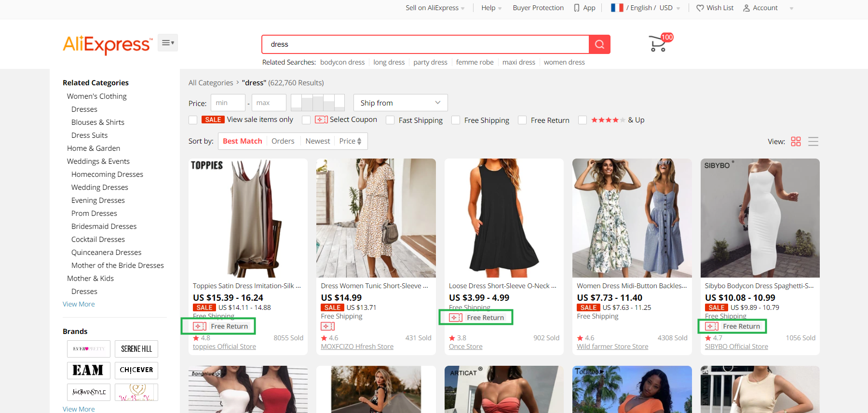Click the orange search magnifier button
This screenshot has height=413, width=868.
pos(599,44)
